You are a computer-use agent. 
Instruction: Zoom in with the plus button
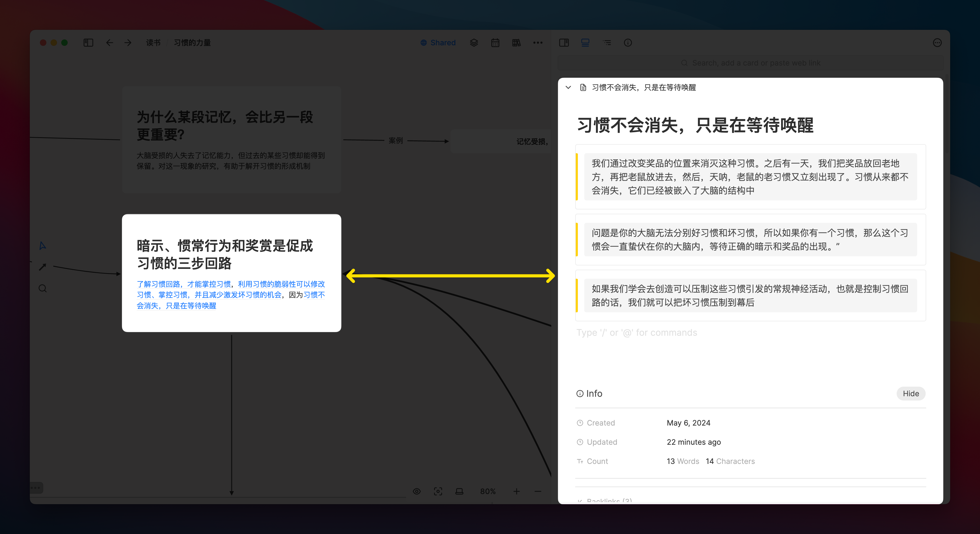pyautogui.click(x=516, y=491)
